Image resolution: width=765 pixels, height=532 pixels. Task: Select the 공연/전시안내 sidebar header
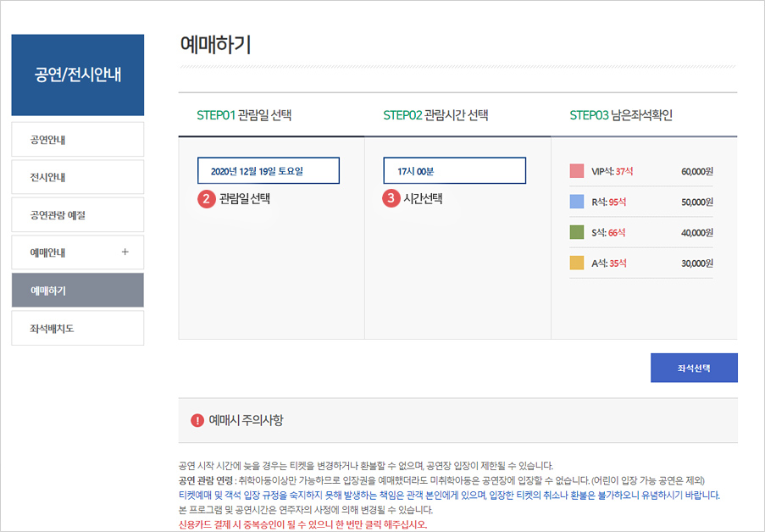click(x=77, y=75)
